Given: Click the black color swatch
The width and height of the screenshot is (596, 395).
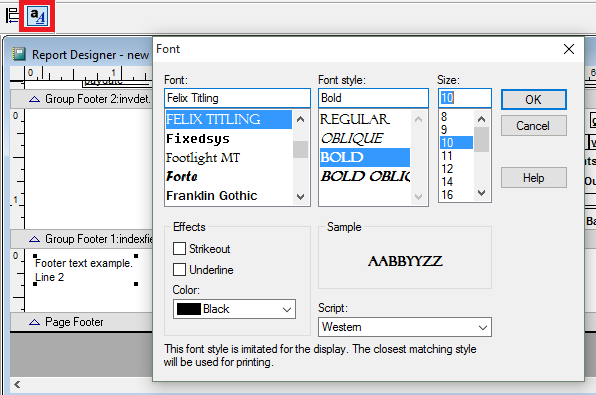Looking at the screenshot, I should tap(189, 309).
